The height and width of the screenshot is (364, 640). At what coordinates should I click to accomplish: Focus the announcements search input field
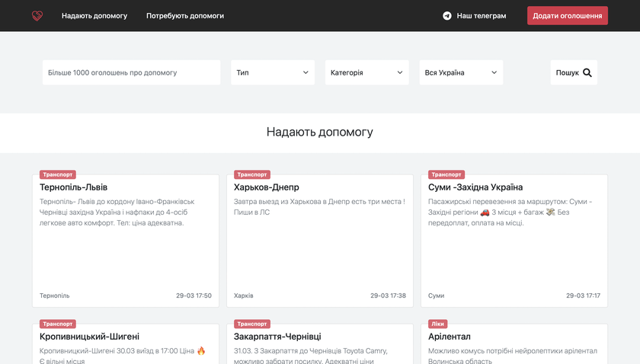[x=131, y=73]
